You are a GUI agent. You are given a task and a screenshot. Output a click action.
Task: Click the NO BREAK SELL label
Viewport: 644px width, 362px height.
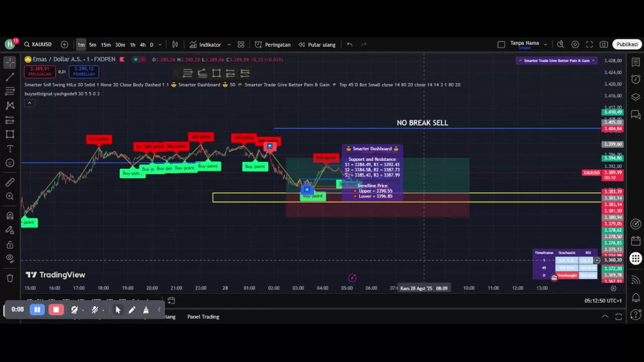click(422, 123)
